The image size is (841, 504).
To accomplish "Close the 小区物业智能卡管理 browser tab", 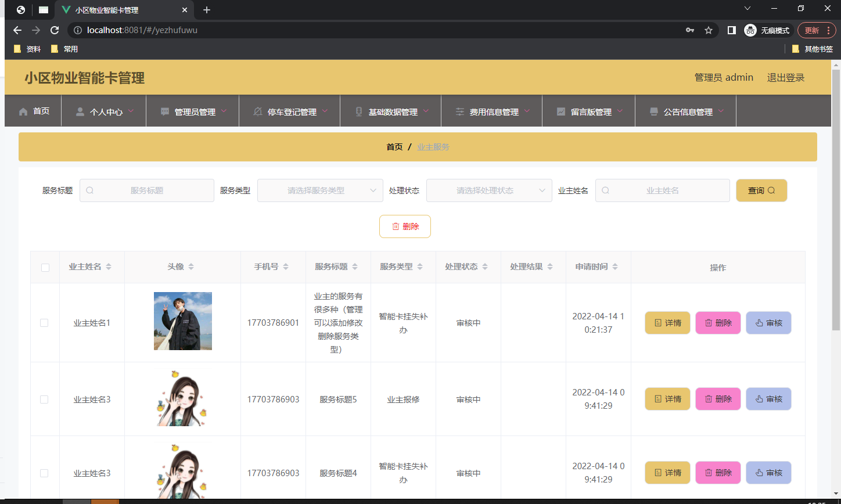I will click(185, 10).
